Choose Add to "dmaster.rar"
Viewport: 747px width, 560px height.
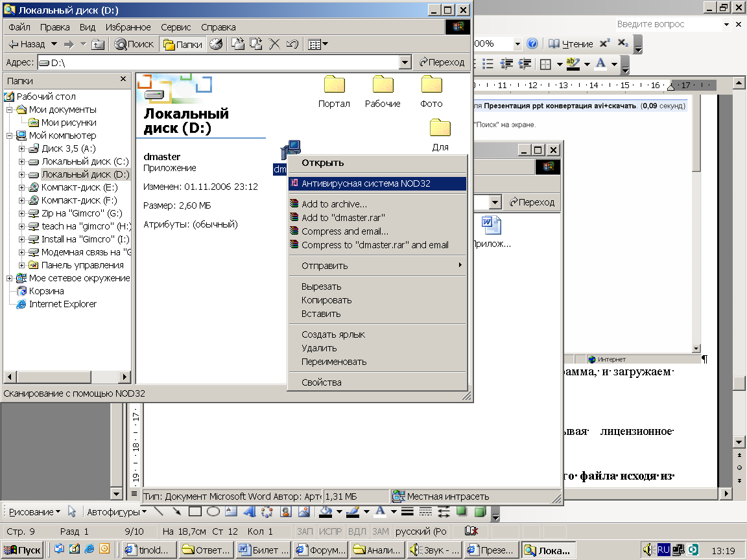click(x=377, y=218)
